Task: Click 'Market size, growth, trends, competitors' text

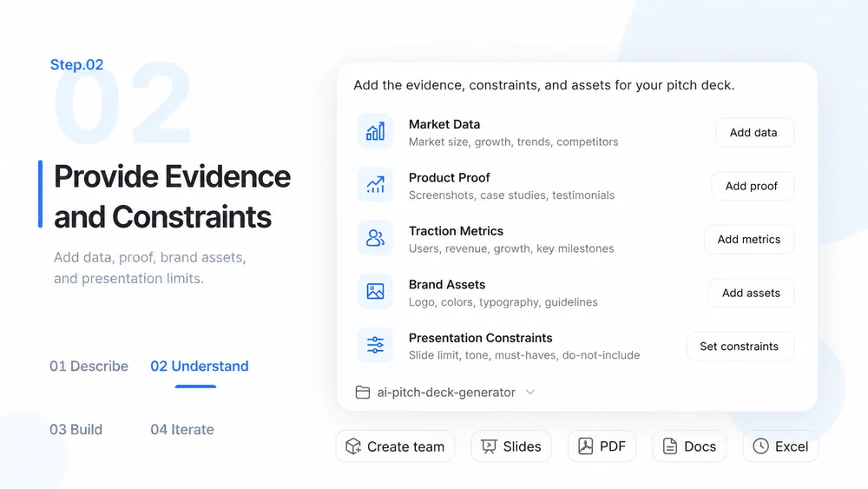Action: [513, 142]
